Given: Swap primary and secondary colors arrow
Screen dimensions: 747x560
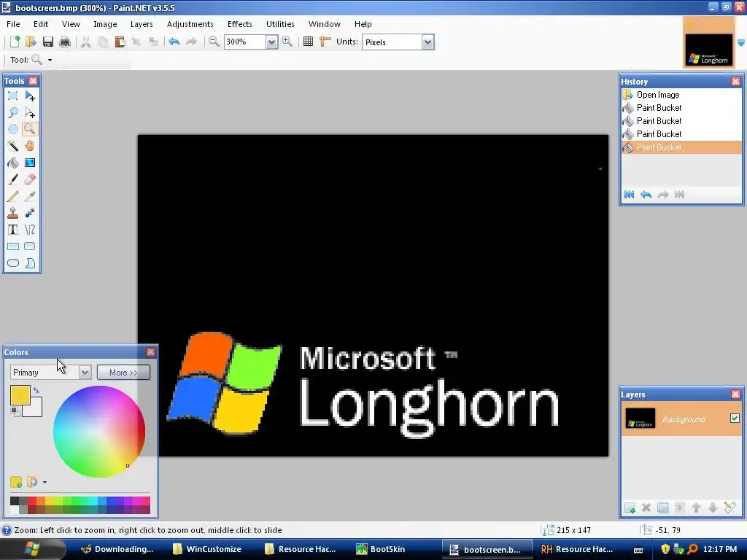Looking at the screenshot, I should tap(36, 391).
